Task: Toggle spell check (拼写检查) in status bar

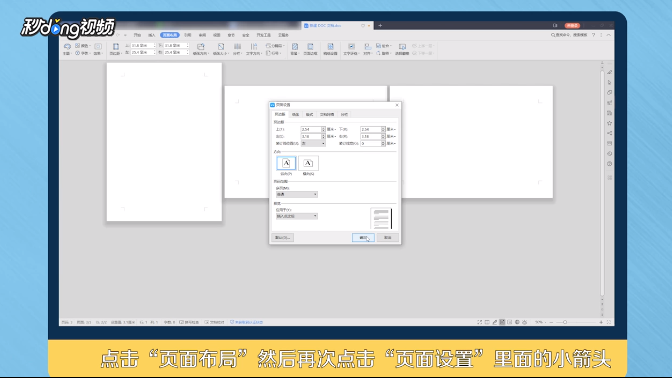Action: click(189, 322)
